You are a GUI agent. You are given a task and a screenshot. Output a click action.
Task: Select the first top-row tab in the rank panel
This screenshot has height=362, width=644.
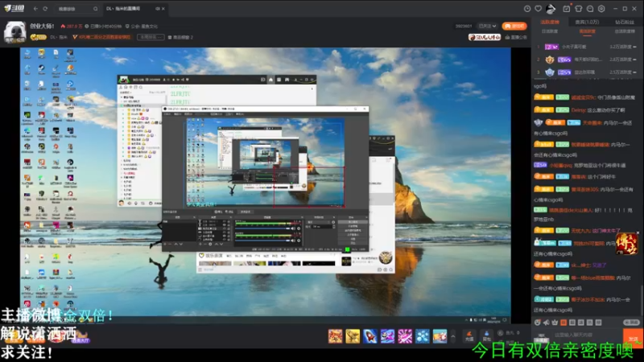550,22
